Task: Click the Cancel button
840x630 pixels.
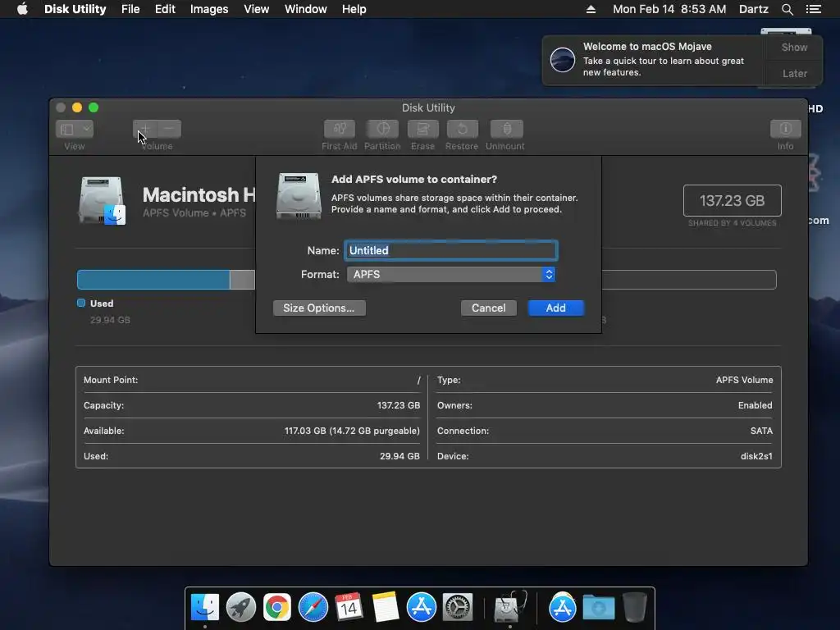Action: 489,308
